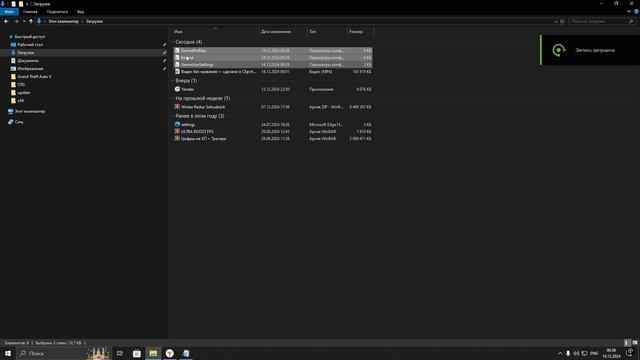Viewport: 640px width, 360px height.
Task: Select Быстрый доступ in the navigation pane
Action: tap(29, 36)
